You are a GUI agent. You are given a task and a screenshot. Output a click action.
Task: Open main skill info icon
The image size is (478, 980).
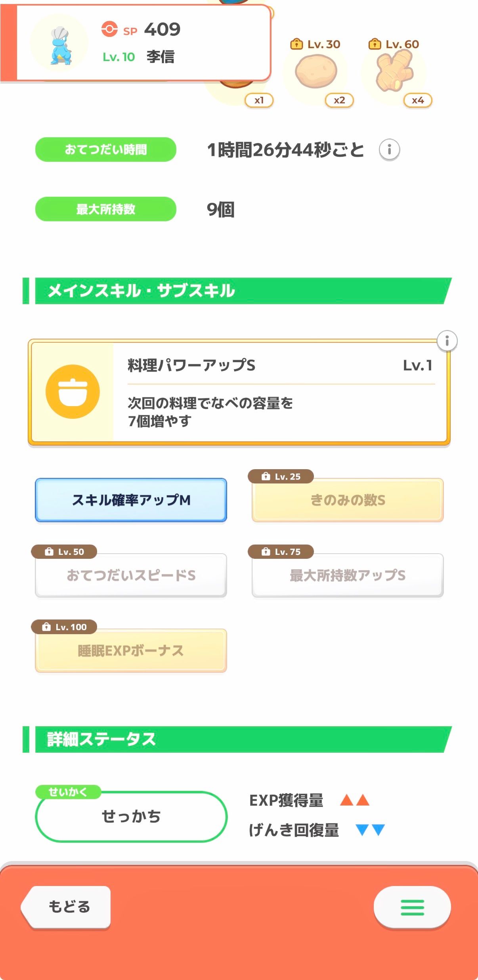447,341
